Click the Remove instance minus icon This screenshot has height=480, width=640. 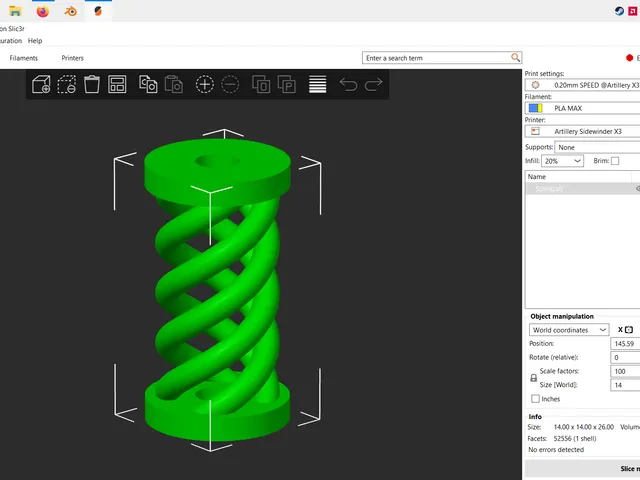[x=230, y=84]
